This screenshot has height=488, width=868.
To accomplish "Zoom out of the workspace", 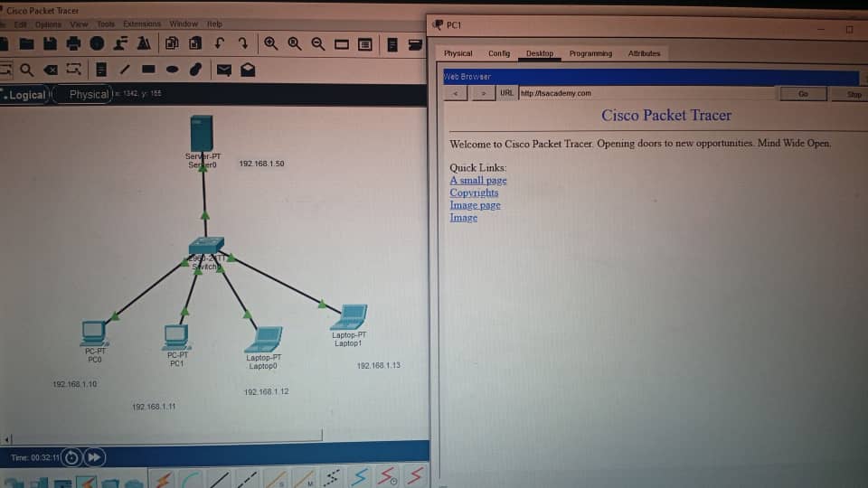I will [317, 43].
